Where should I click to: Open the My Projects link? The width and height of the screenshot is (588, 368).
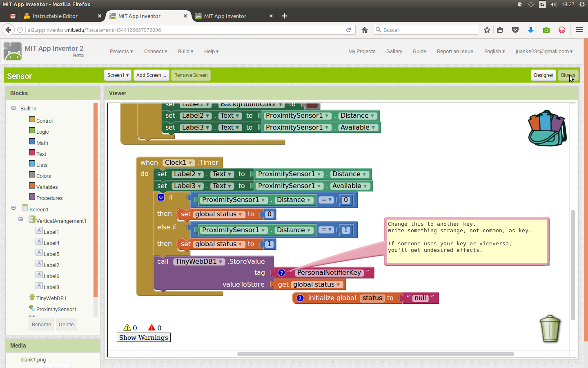[362, 52]
